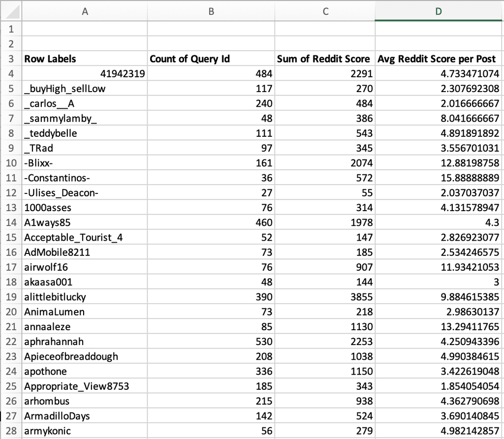This screenshot has height=439, width=504.
Task: Select row 14 header
Action: 11,222
